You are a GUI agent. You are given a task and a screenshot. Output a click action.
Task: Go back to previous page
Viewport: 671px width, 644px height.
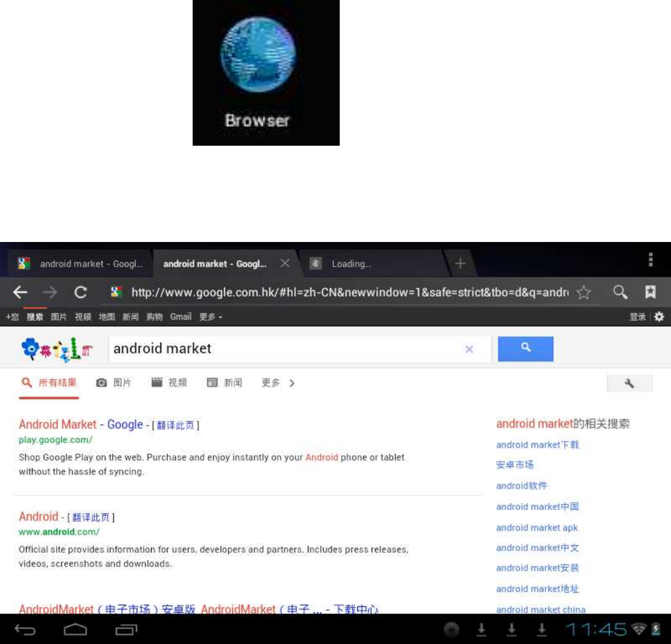(20, 293)
